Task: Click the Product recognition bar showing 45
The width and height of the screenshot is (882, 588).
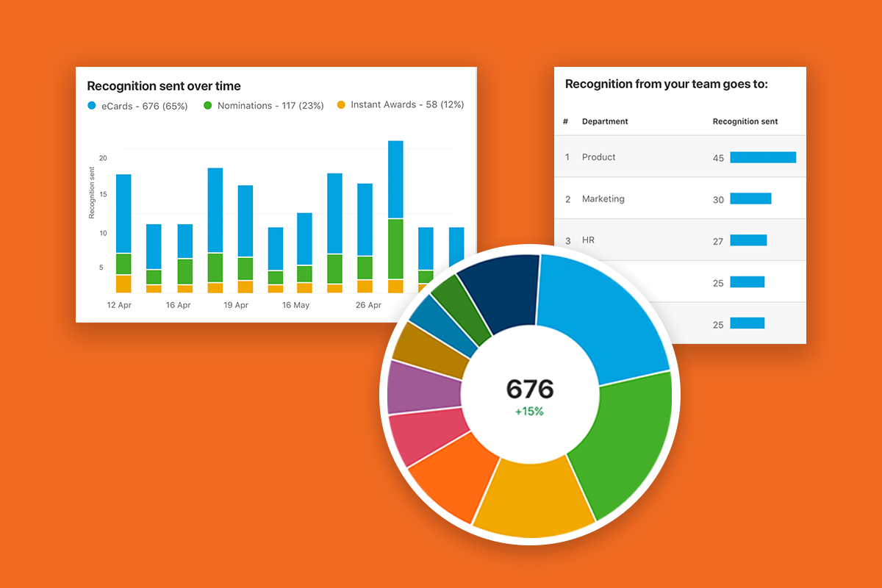Action: [x=763, y=157]
